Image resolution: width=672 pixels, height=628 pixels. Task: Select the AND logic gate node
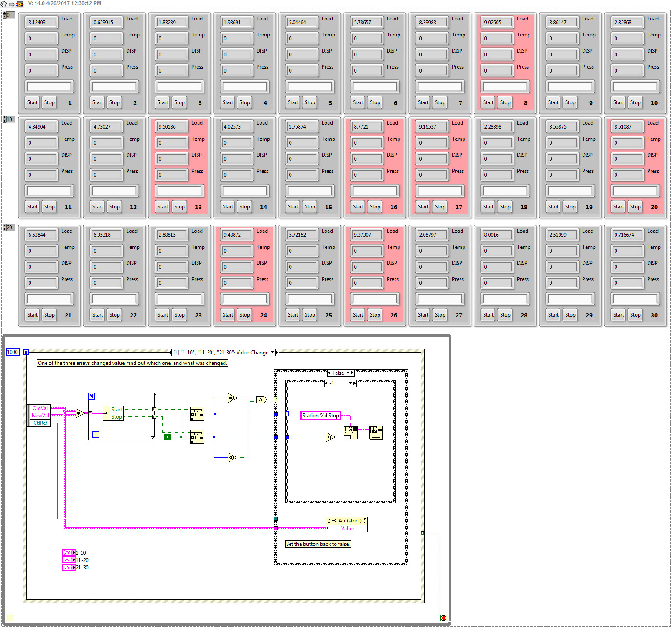coord(261,400)
